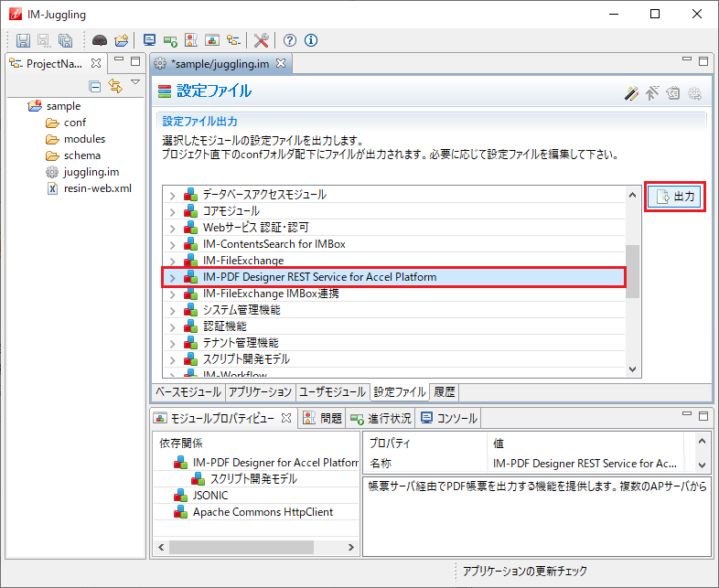Select the sample project in tree
The width and height of the screenshot is (719, 588).
pyautogui.click(x=63, y=106)
